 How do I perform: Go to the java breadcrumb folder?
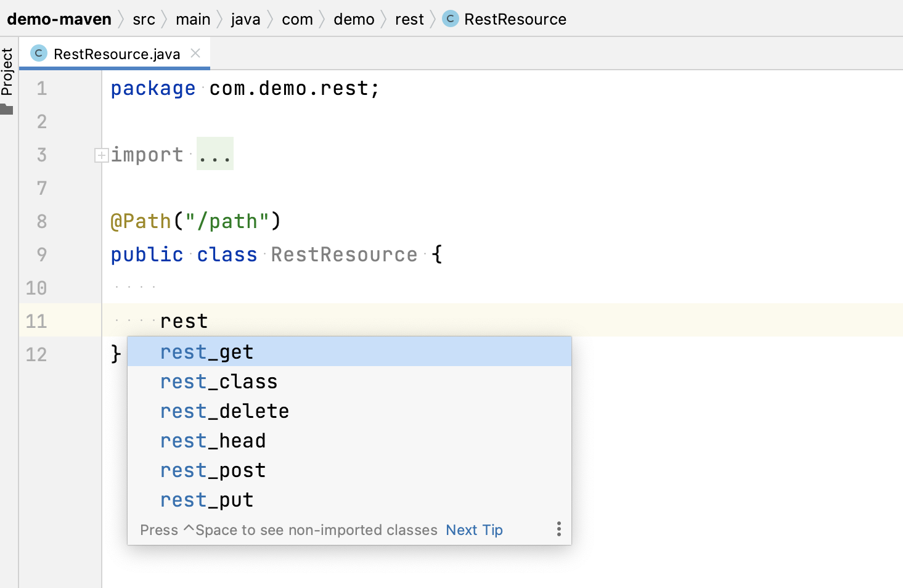tap(245, 19)
